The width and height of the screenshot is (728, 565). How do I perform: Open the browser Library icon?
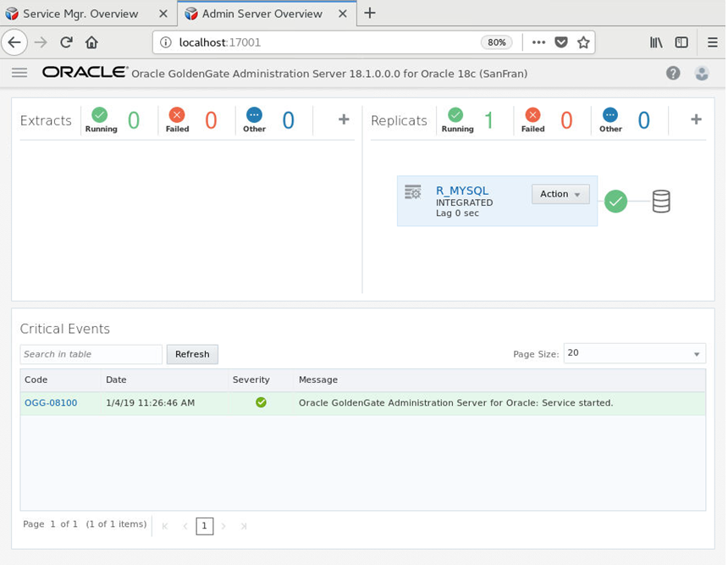[656, 42]
